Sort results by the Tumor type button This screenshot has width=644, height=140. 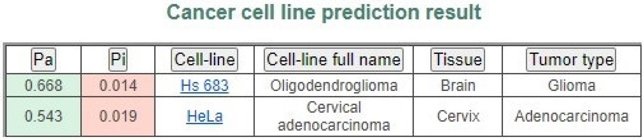pos(571,59)
